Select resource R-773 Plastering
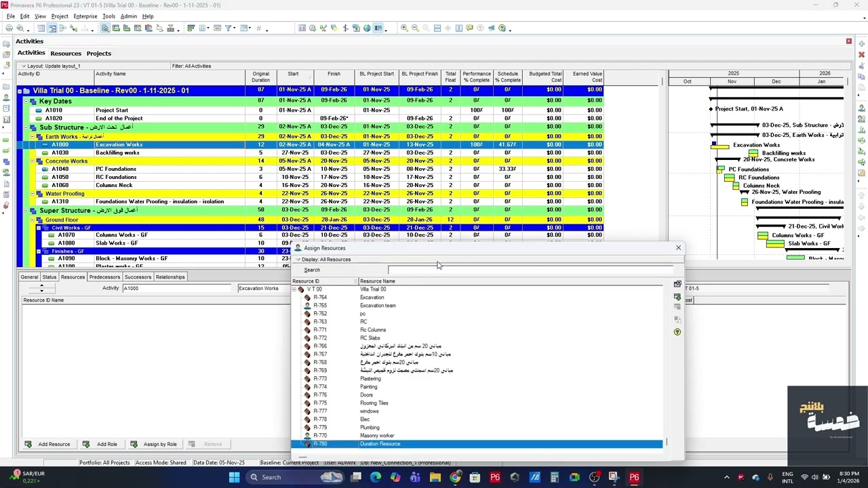This screenshot has width=868, height=488. click(x=477, y=379)
